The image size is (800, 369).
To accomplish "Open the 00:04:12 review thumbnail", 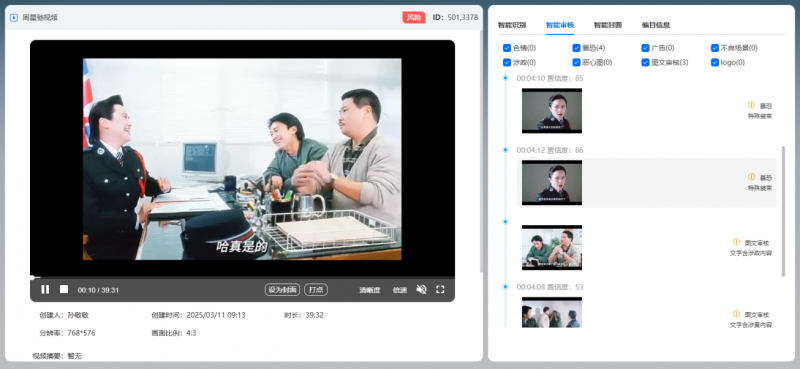I will pos(552,183).
